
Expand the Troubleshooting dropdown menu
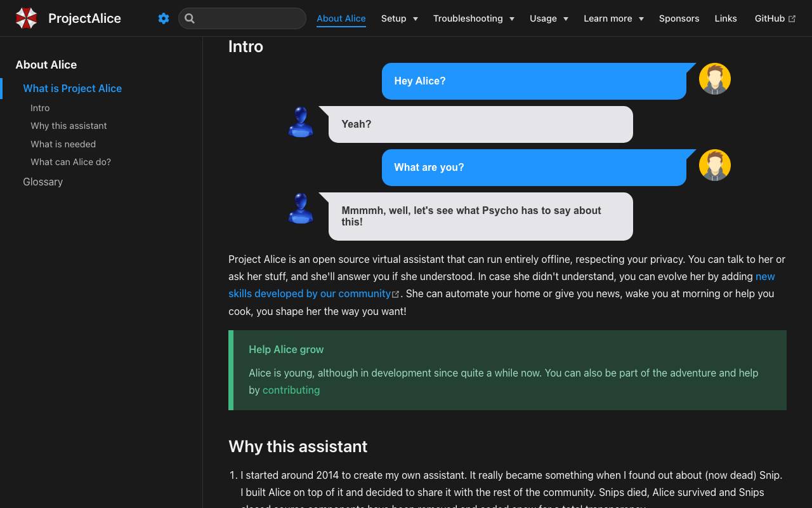click(x=474, y=18)
